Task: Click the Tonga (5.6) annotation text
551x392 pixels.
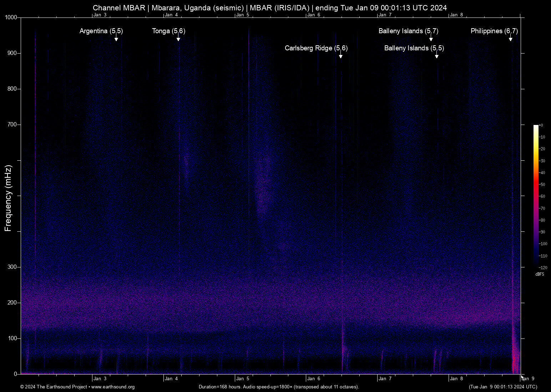Action: (168, 31)
